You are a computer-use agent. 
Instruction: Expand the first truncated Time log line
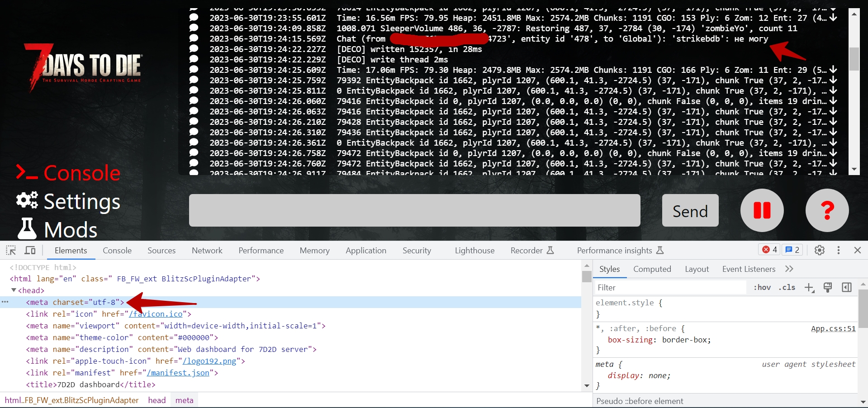point(833,18)
